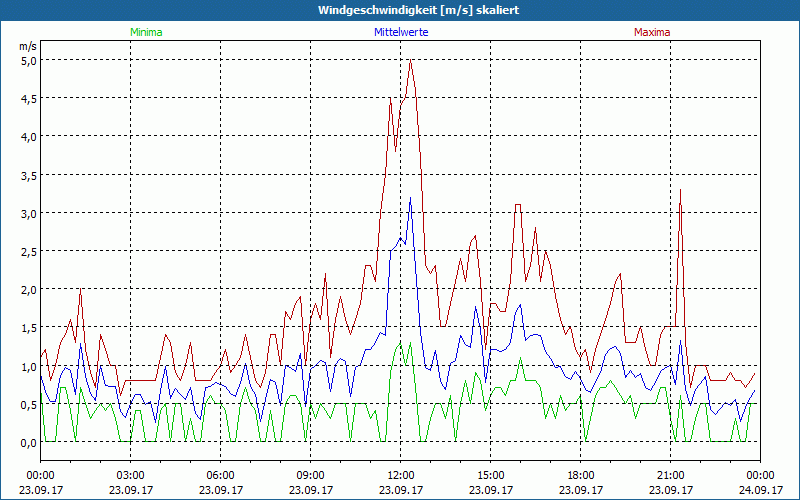The width and height of the screenshot is (800, 500).
Task: Click the red Maxima legend label
Action: [x=652, y=32]
